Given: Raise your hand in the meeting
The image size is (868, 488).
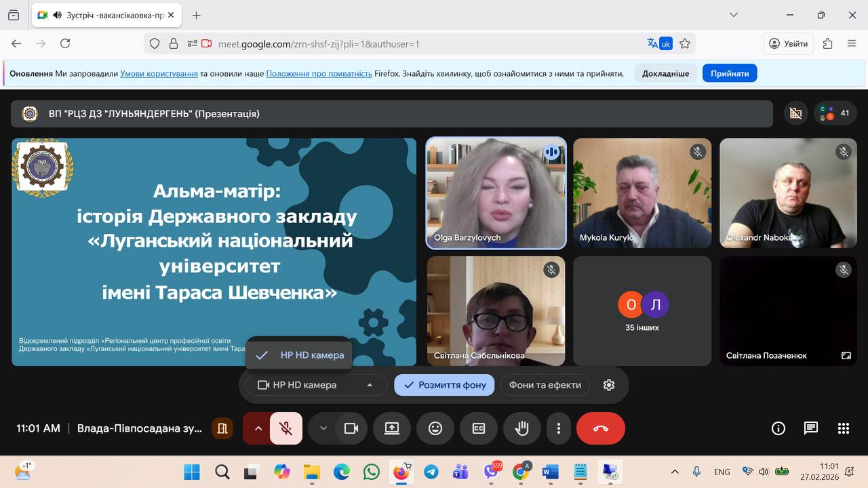Looking at the screenshot, I should 521,428.
